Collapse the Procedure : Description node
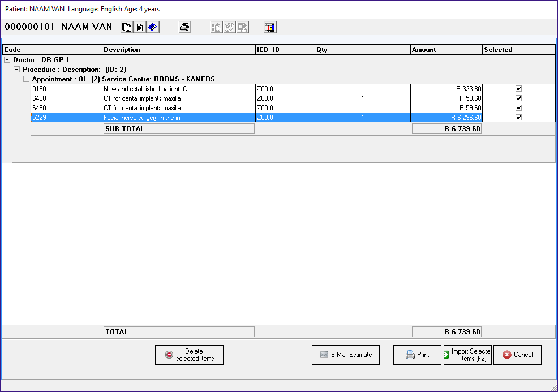Image resolution: width=558 pixels, height=392 pixels. coord(16,69)
